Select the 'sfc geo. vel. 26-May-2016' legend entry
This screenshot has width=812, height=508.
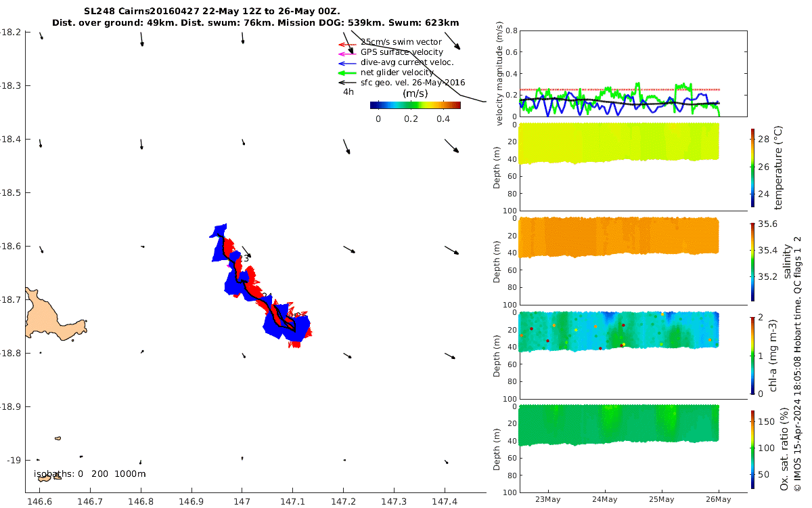413,83
